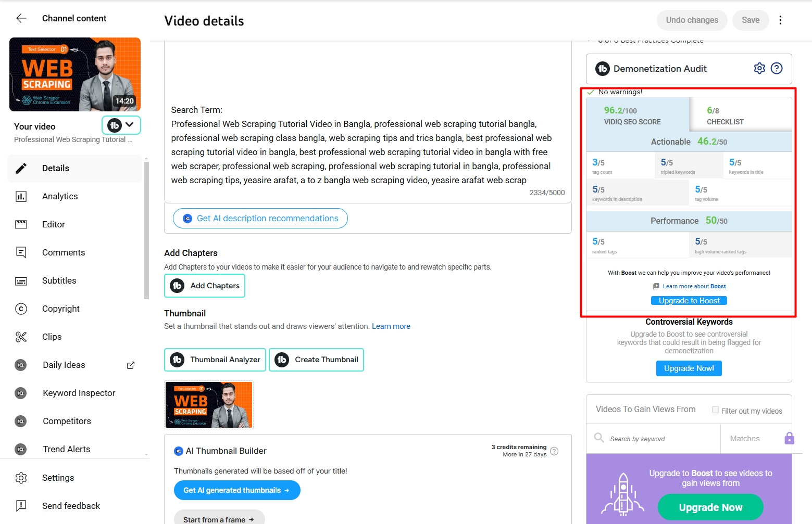Click the search magnifier icon
812x524 pixels.
599,438
